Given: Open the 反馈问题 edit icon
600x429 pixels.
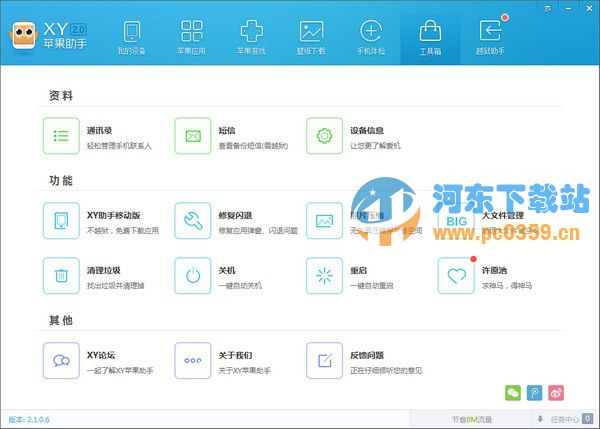Looking at the screenshot, I should [x=324, y=360].
